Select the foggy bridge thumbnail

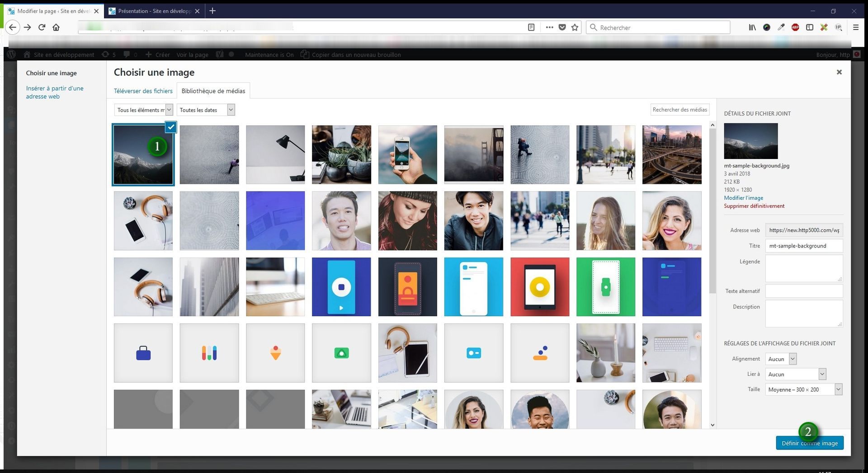[x=473, y=155]
